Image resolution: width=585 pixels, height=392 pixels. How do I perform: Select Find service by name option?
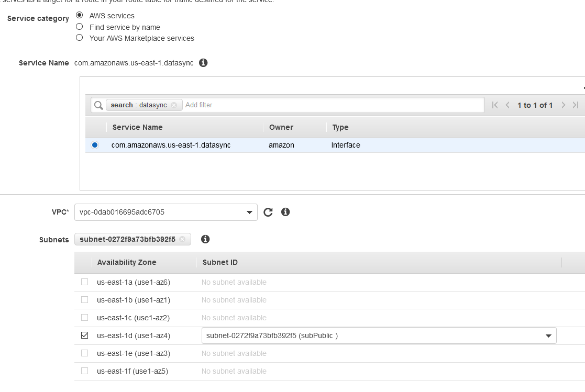tap(79, 27)
